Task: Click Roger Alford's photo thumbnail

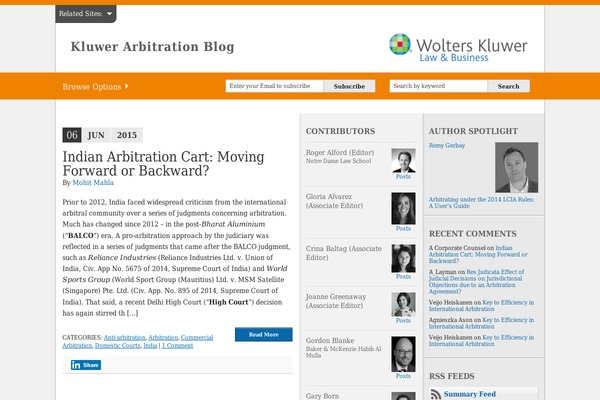Action: click(403, 160)
